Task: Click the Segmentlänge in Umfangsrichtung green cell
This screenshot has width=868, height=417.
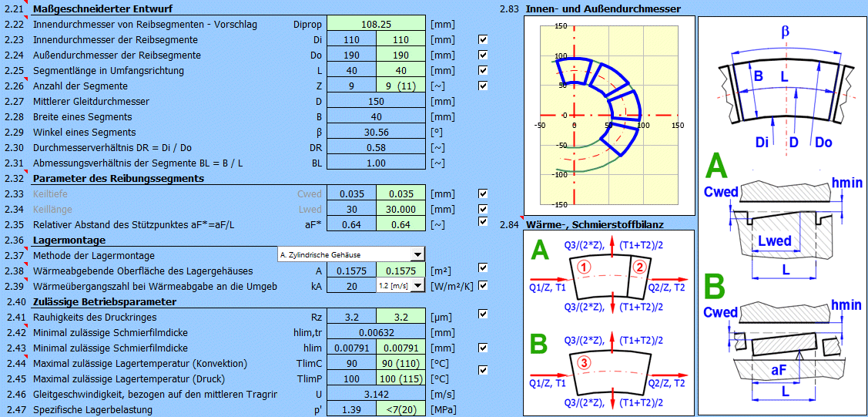Action: tap(400, 71)
